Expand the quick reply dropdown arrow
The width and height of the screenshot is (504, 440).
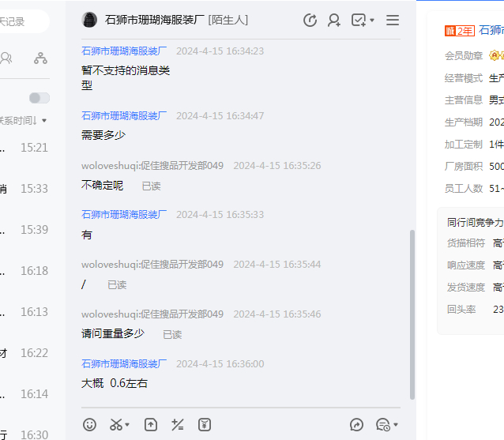coord(395,425)
